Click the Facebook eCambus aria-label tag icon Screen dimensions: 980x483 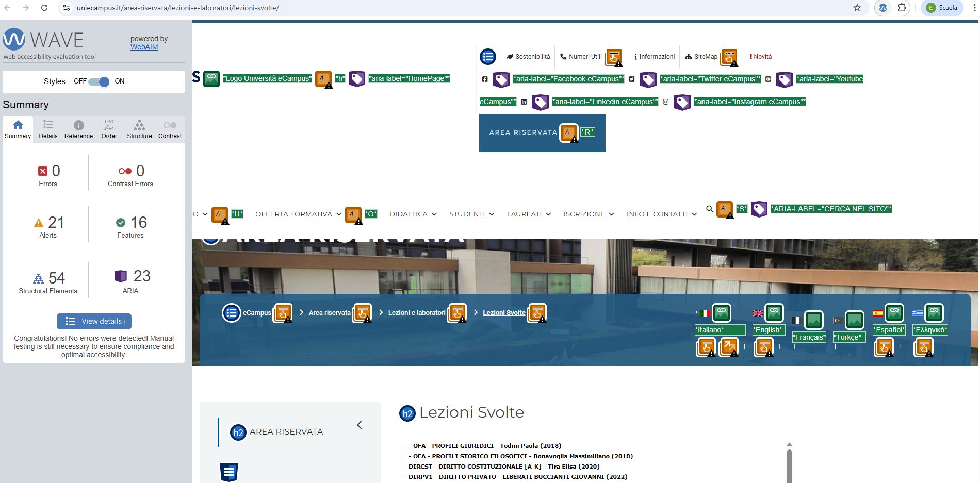pos(501,79)
